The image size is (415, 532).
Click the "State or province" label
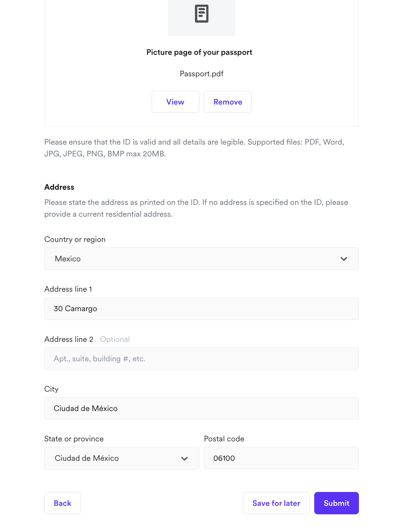74,439
